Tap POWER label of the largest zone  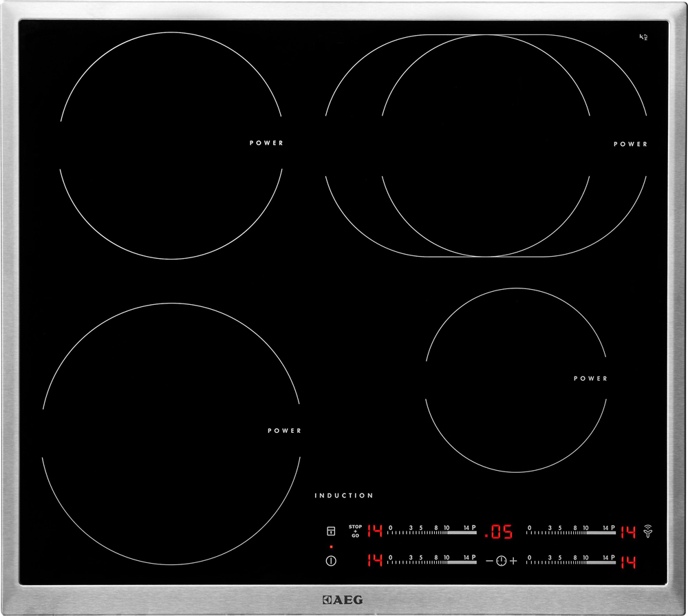[284, 431]
